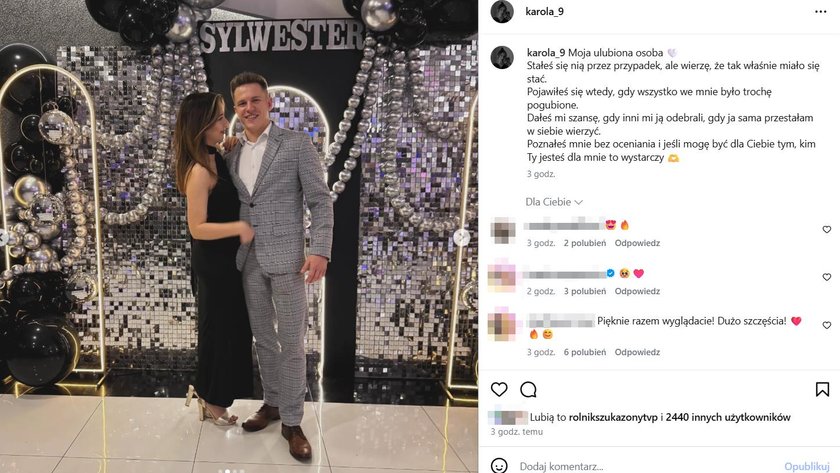The height and width of the screenshot is (473, 840).
Task: Like the verified user's comment heart
Action: point(827,277)
